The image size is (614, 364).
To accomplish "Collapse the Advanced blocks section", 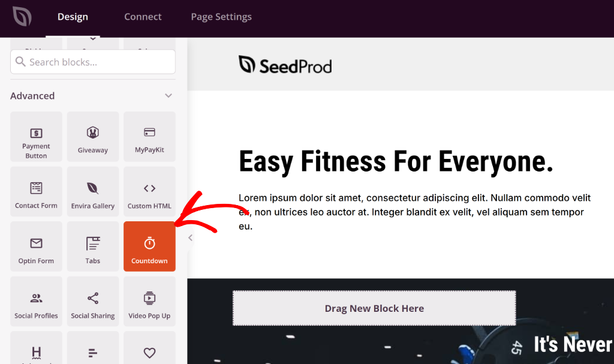I will pos(168,95).
